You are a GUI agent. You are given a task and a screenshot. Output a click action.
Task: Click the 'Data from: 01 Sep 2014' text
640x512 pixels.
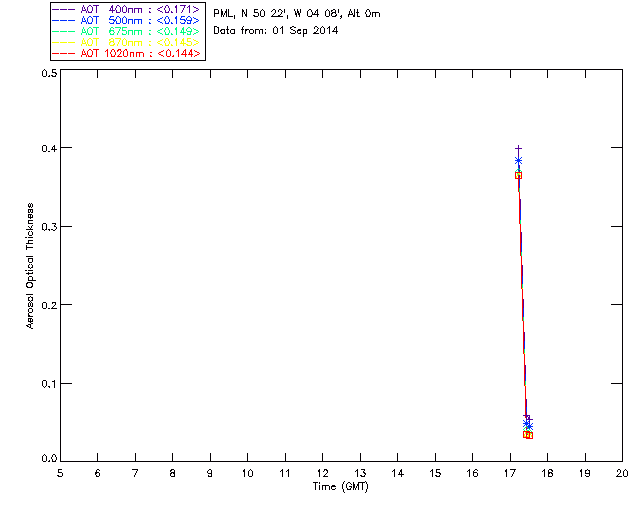tap(276, 31)
